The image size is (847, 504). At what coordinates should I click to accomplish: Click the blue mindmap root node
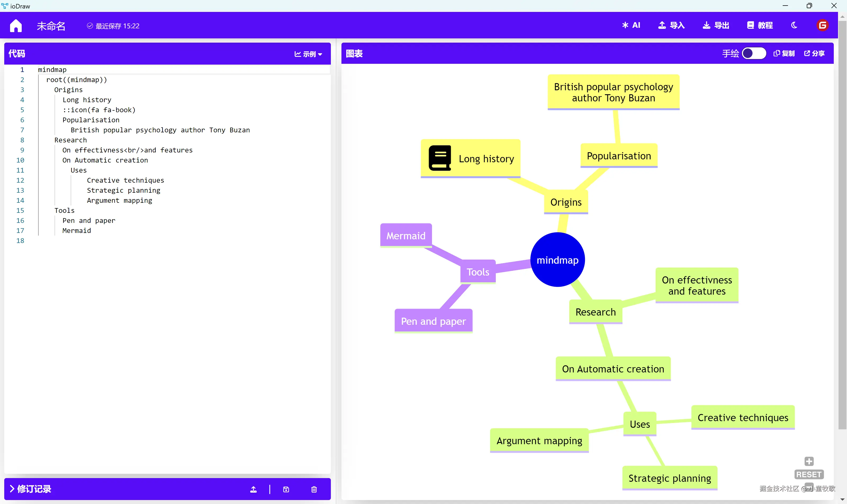[x=557, y=260]
